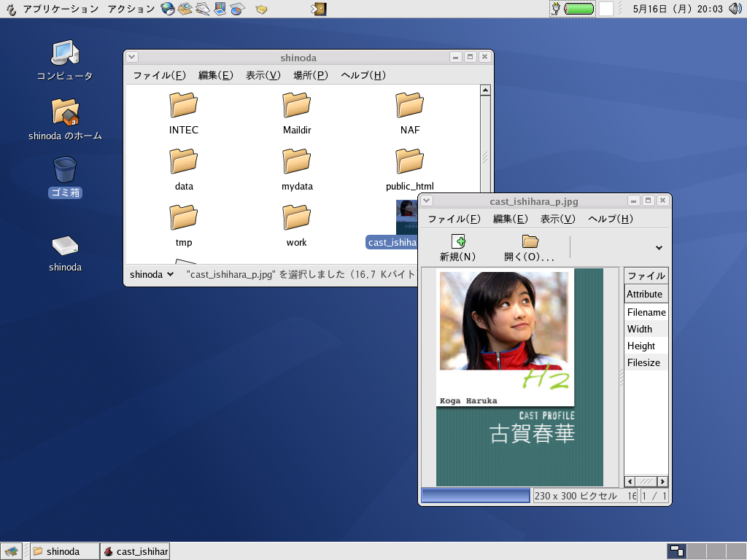Screen dimensions: 747x560
Task: Expand the toolbar overflow chevron
Action: (x=659, y=248)
